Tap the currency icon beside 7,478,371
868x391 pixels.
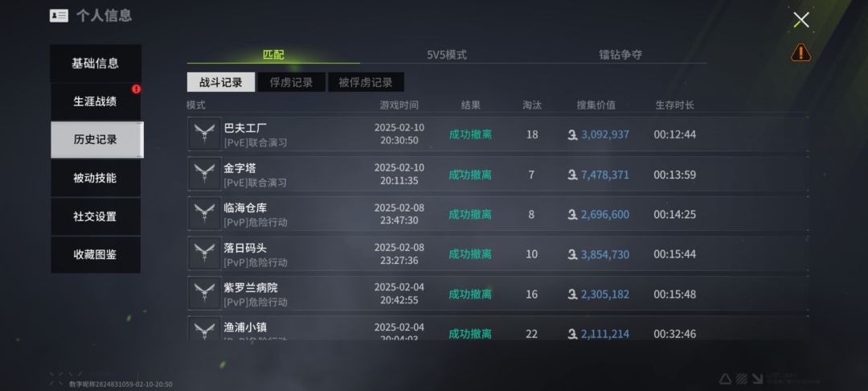pyautogui.click(x=572, y=175)
